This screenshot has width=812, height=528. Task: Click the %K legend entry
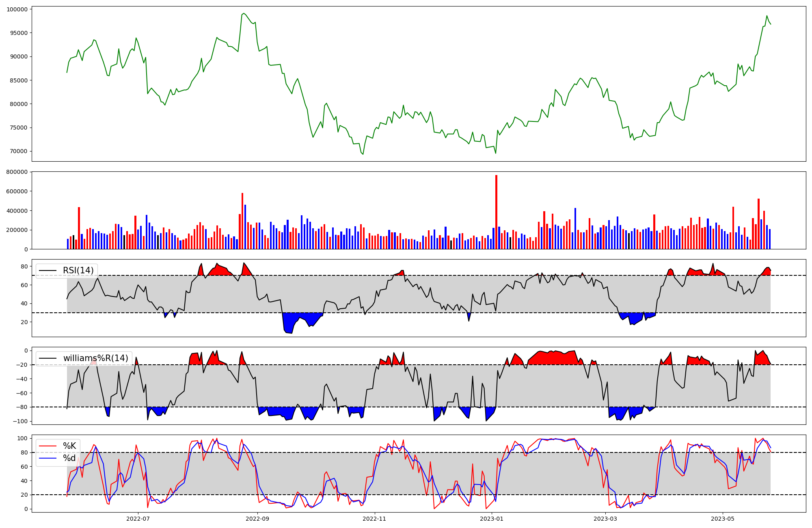(69, 446)
